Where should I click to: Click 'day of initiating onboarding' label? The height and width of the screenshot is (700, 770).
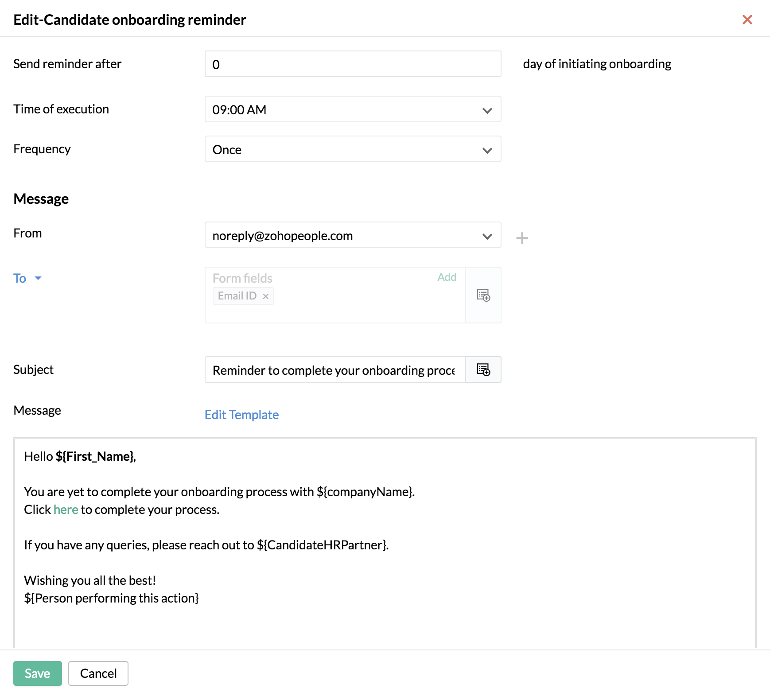click(x=597, y=64)
